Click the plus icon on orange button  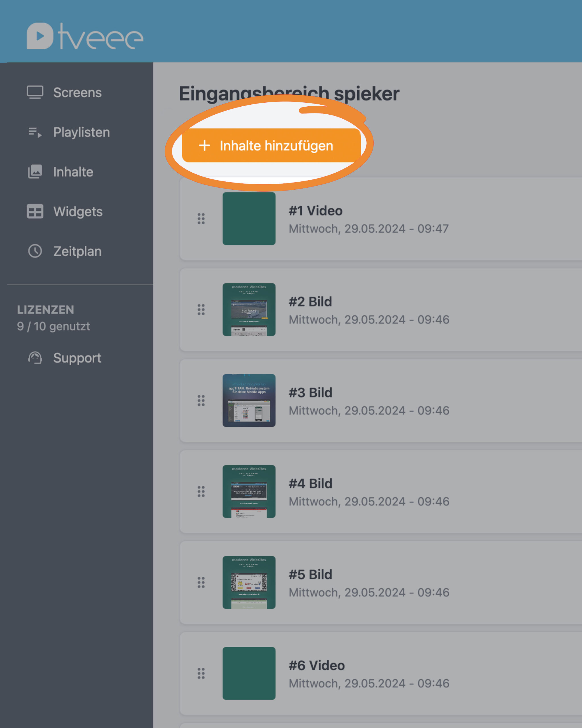[204, 146]
